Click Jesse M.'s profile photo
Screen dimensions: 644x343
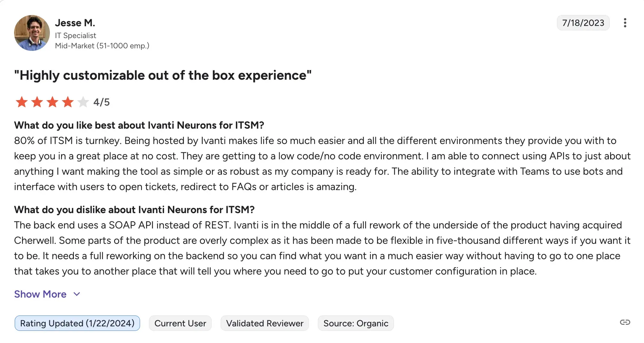pos(32,33)
